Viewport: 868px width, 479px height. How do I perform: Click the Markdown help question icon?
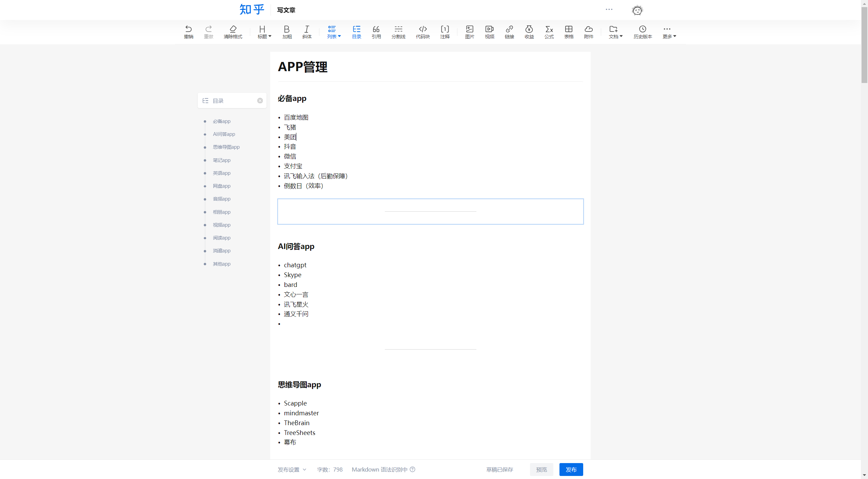tap(412, 469)
